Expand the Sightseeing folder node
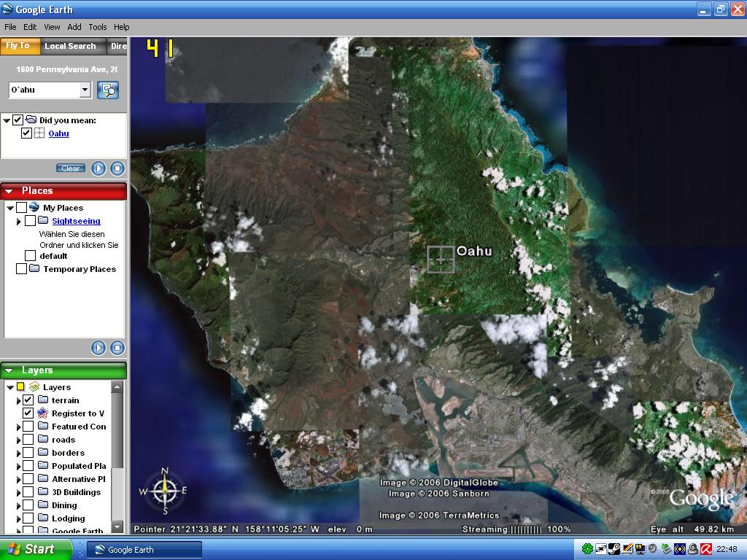The image size is (747, 560). pyautogui.click(x=18, y=221)
